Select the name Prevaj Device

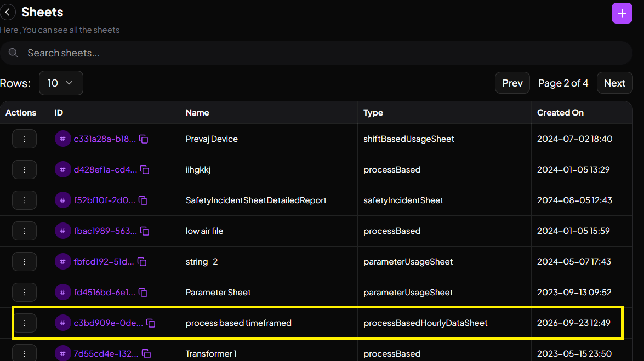pyautogui.click(x=212, y=139)
